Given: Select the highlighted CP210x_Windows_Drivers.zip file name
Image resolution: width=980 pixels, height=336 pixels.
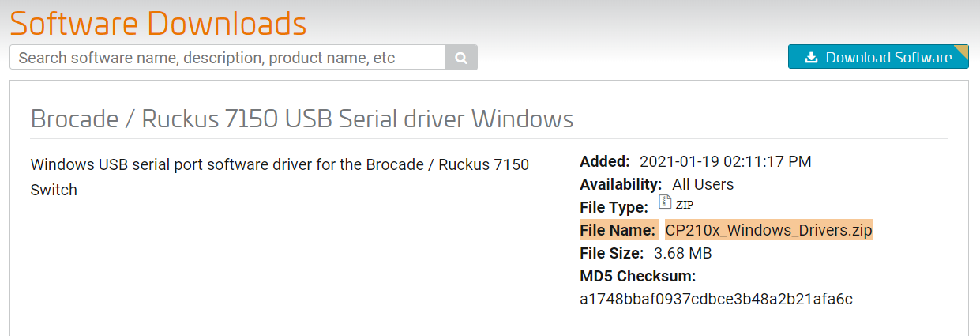Looking at the screenshot, I should tap(768, 230).
